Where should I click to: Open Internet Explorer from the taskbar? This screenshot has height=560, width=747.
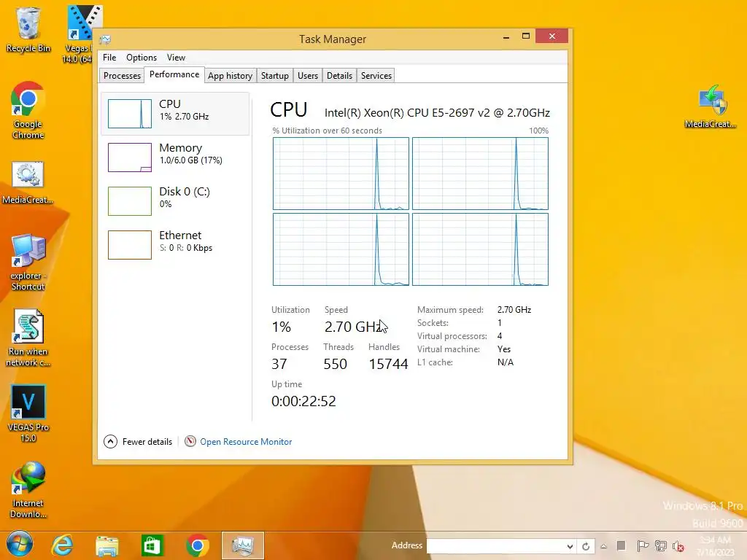coord(63,545)
